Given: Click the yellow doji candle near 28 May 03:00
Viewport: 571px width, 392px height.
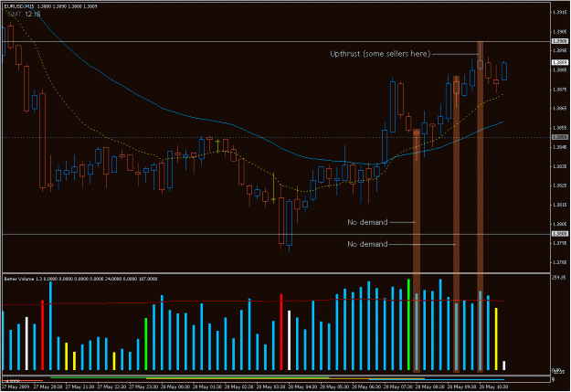Looking at the screenshot, I should click(x=273, y=187).
